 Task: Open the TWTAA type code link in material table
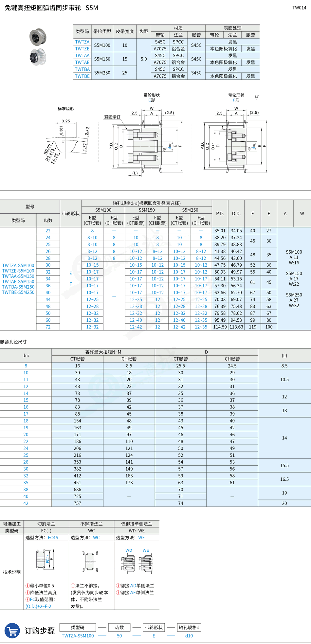(82, 56)
